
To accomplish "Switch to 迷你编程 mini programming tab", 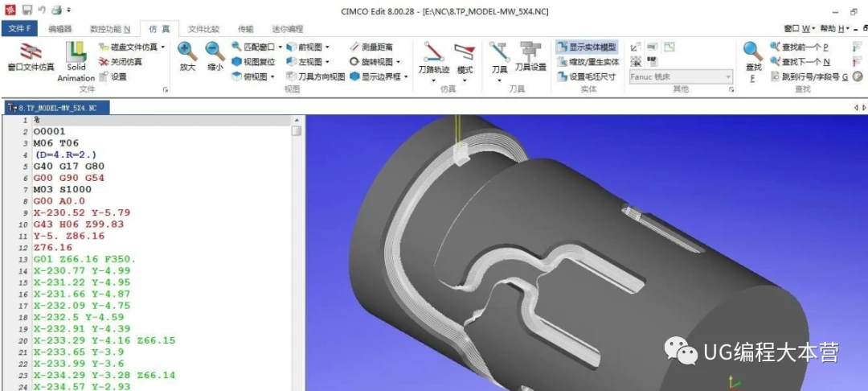I will 287,29.
